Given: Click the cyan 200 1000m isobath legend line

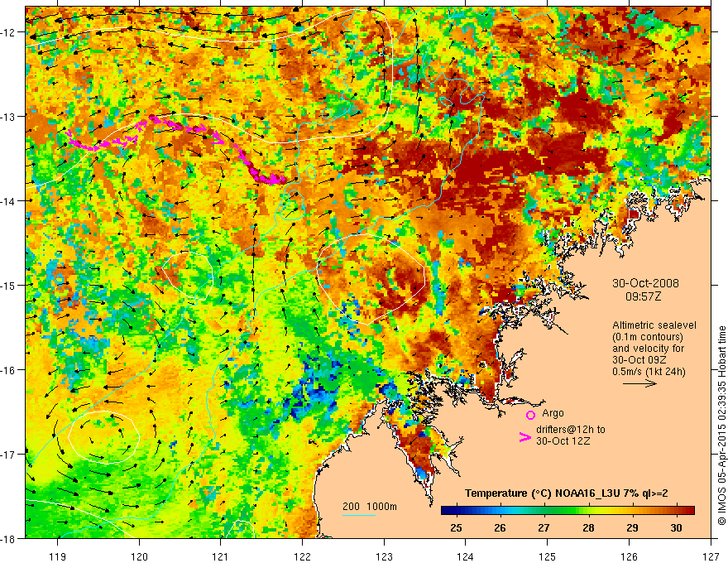Looking at the screenshot, I should pyautogui.click(x=359, y=515).
